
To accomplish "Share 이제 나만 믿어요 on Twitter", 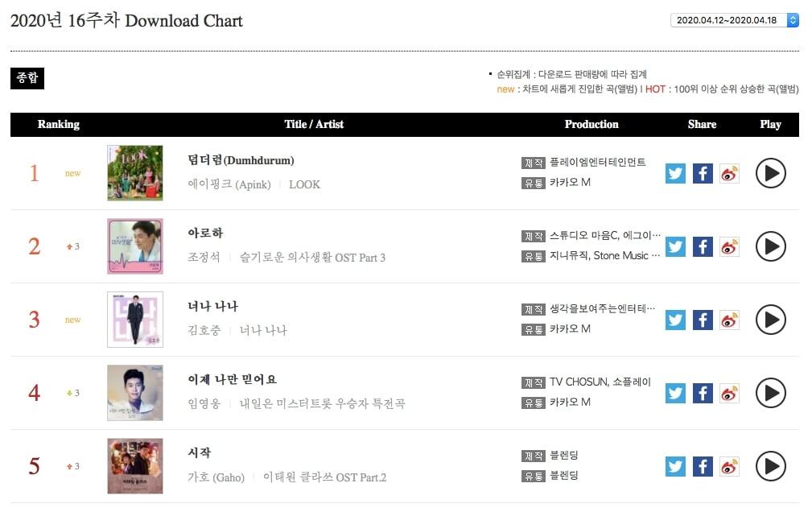I will (675, 393).
